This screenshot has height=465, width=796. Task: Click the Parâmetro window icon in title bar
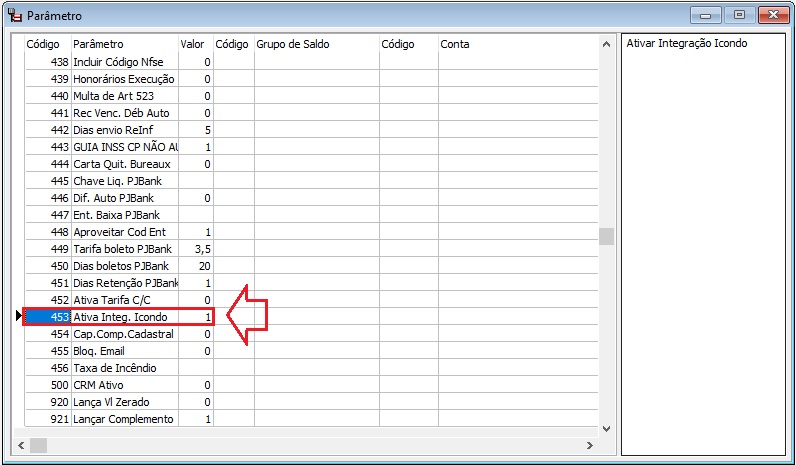tap(14, 16)
